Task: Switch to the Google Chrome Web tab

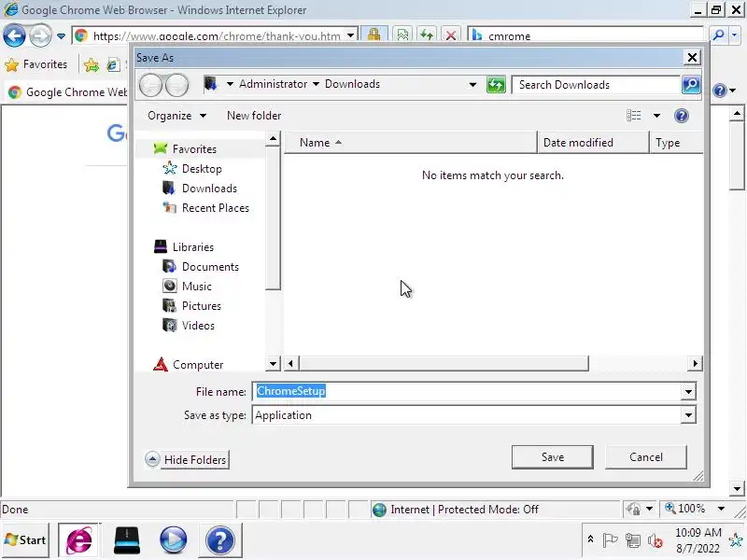Action: (66, 92)
